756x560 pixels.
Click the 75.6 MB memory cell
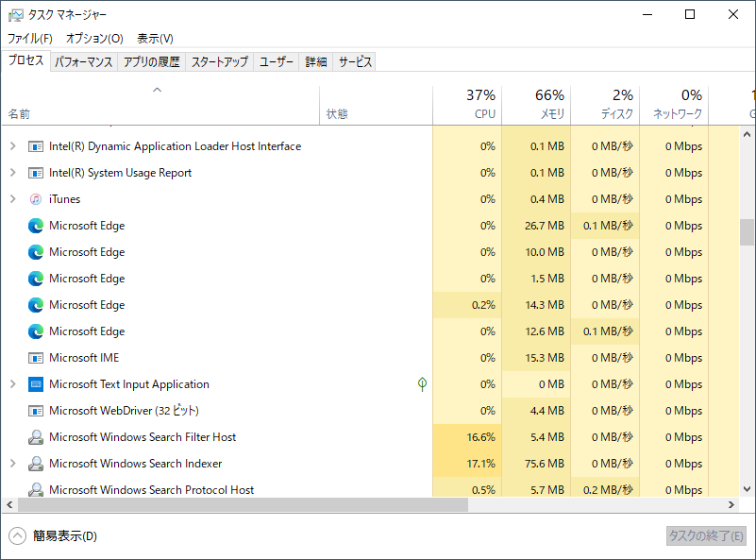pos(536,464)
